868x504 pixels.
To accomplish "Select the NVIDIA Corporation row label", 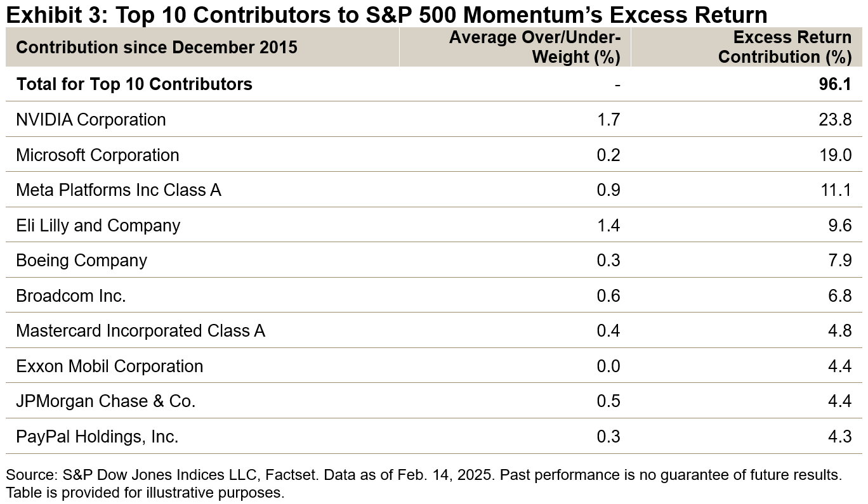I will pos(91,120).
